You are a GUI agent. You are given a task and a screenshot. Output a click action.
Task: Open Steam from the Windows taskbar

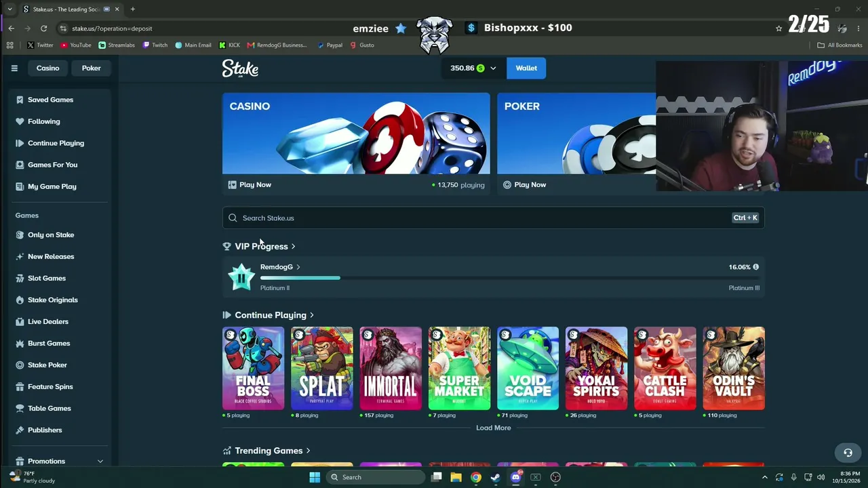(496, 477)
